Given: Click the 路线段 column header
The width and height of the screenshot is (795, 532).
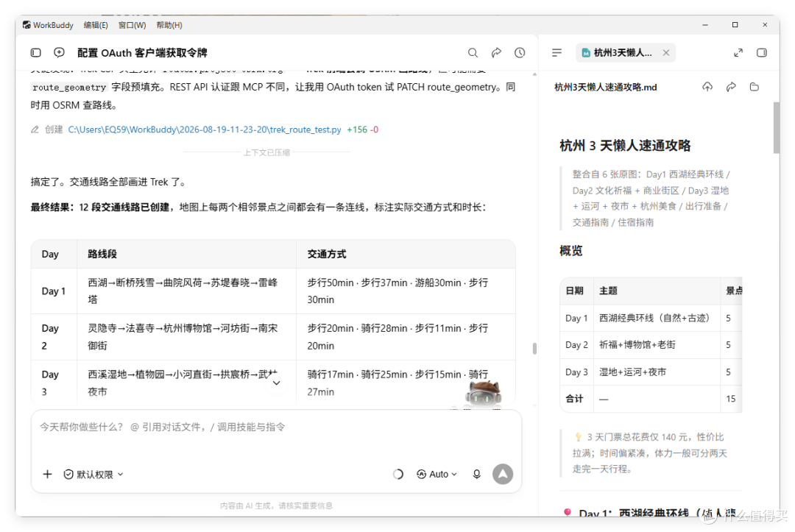Looking at the screenshot, I should pos(102,254).
